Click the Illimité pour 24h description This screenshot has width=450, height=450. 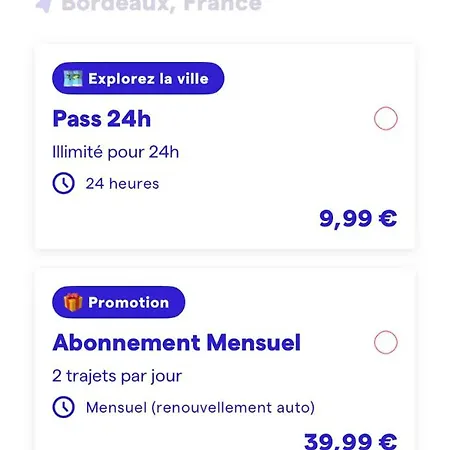[116, 152]
